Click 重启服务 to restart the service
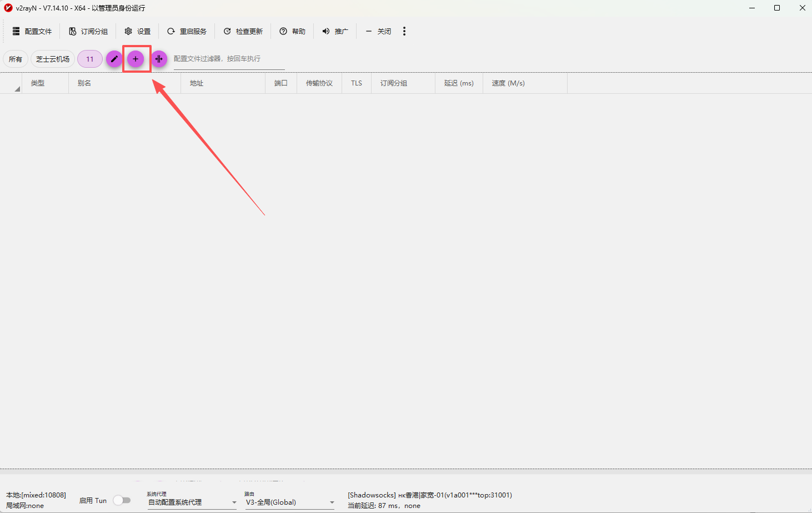This screenshot has width=812, height=513. (187, 31)
